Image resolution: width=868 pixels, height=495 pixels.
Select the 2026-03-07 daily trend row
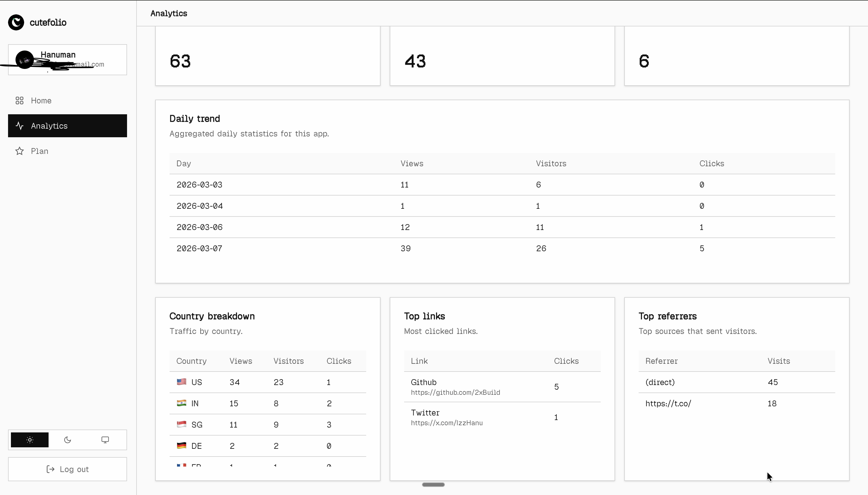(199, 249)
